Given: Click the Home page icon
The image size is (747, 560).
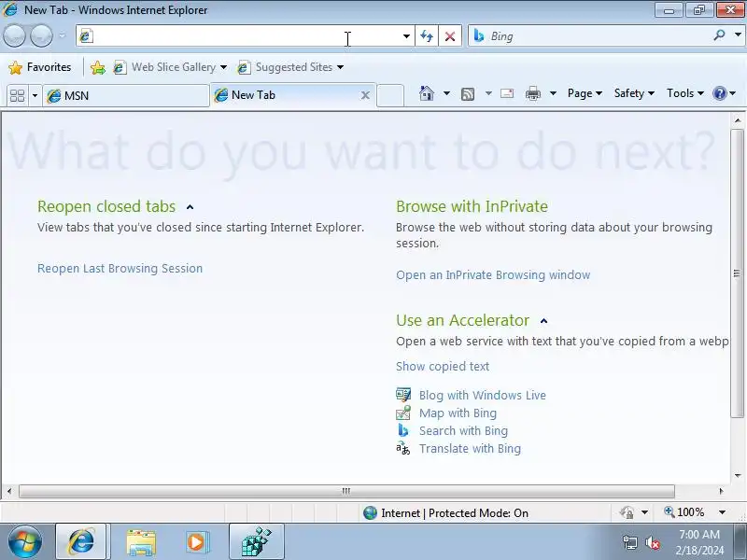Looking at the screenshot, I should [427, 93].
